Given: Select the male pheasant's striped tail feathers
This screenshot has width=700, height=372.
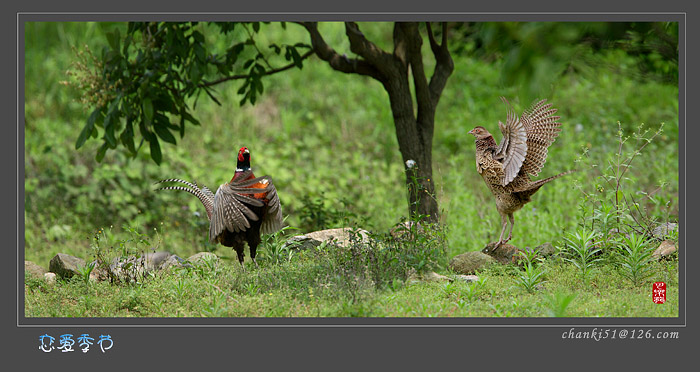Looking at the screenshot, I should click(x=186, y=191).
